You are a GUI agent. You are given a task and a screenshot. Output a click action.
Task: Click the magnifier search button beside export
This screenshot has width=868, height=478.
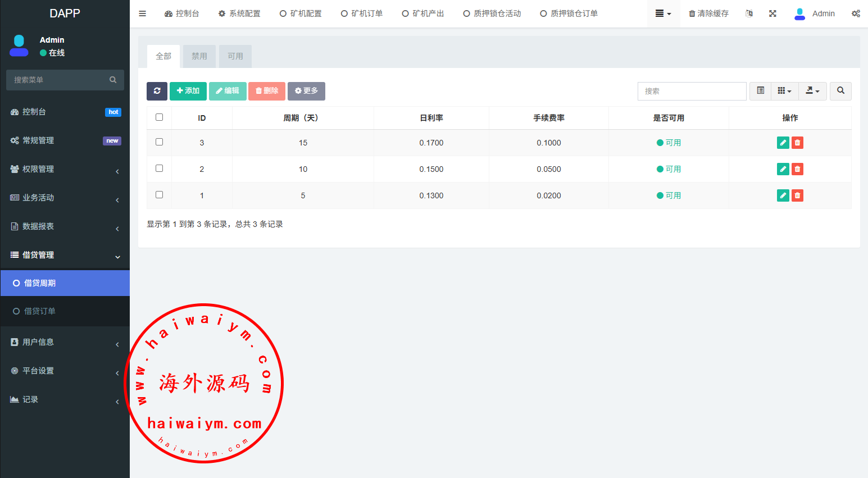pos(840,91)
